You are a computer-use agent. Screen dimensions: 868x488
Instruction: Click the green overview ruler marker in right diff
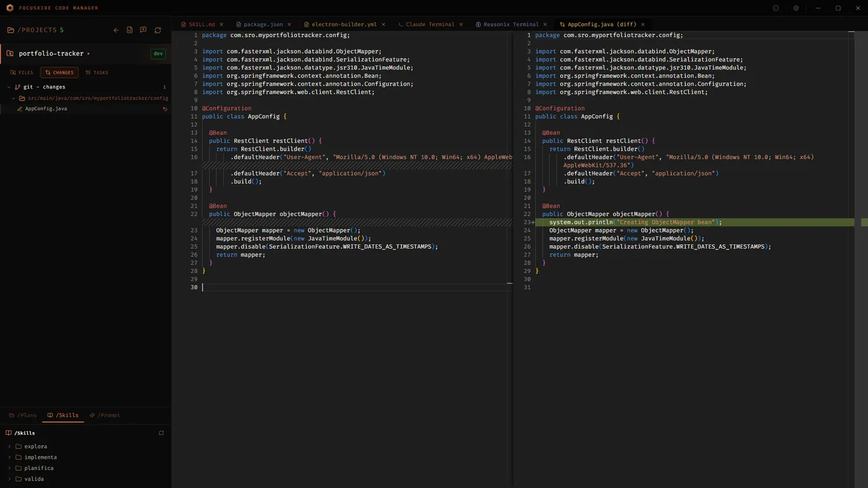coord(864,222)
